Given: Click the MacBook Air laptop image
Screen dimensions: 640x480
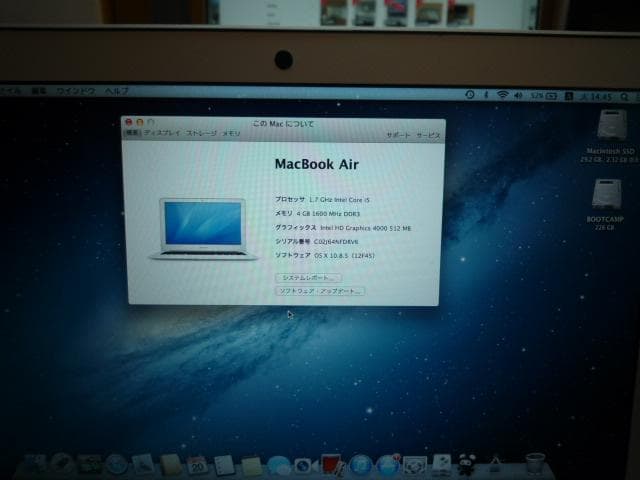Looking at the screenshot, I should coord(203,229).
